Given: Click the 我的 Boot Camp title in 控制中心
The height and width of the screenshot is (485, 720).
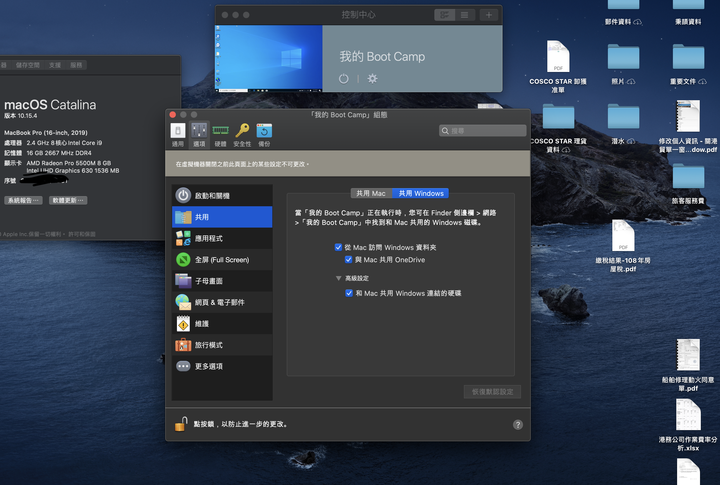Looking at the screenshot, I should [382, 56].
